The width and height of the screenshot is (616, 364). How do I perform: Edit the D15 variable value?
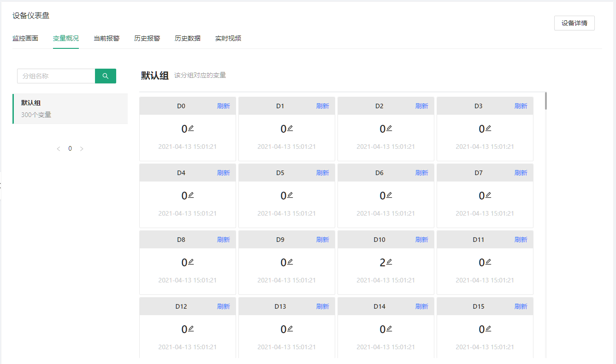pos(488,329)
